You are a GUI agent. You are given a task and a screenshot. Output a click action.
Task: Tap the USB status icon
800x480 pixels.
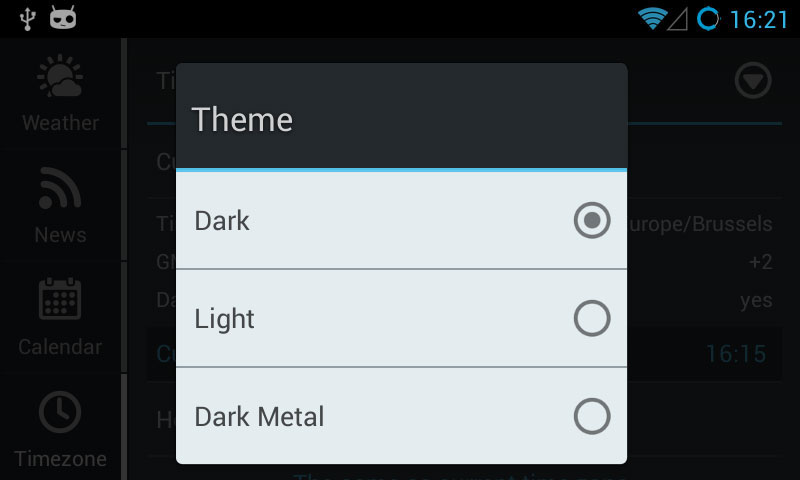pyautogui.click(x=27, y=18)
